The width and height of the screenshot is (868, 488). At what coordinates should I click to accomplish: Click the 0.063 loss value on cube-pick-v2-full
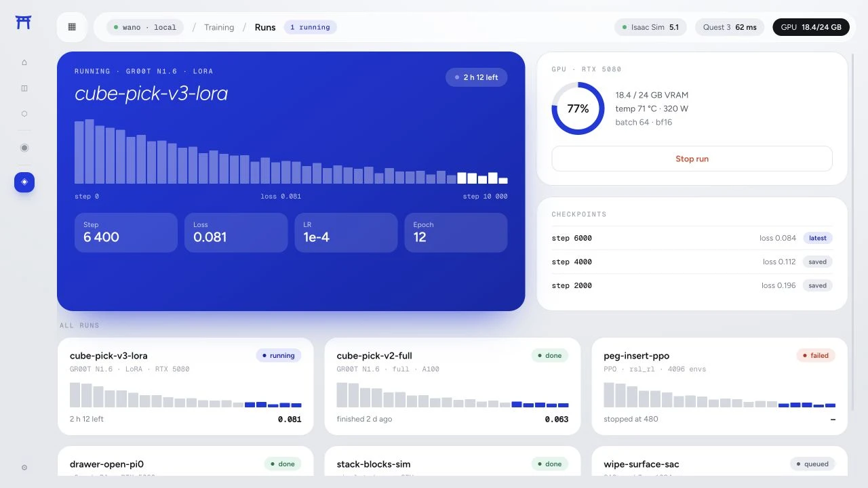557,419
